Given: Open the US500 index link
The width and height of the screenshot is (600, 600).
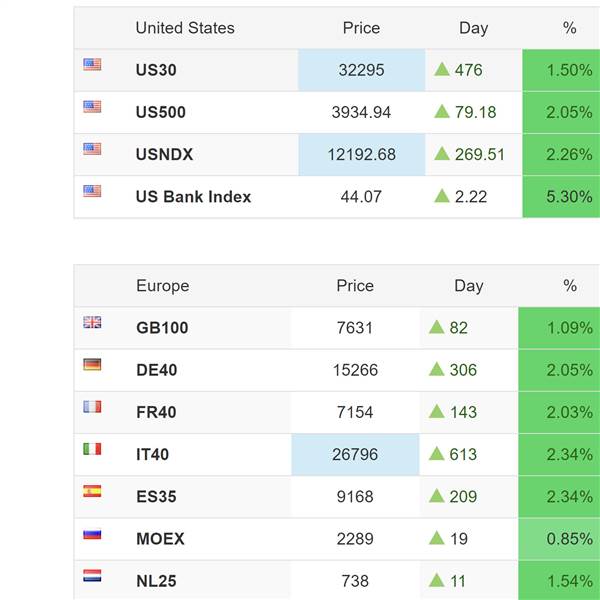Looking at the screenshot, I should point(161,112).
